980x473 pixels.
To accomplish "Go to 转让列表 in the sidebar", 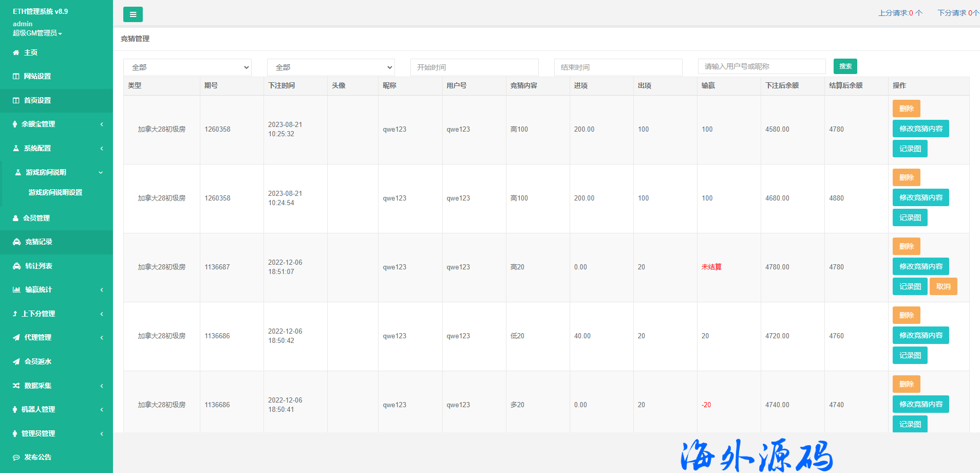I will [x=39, y=266].
